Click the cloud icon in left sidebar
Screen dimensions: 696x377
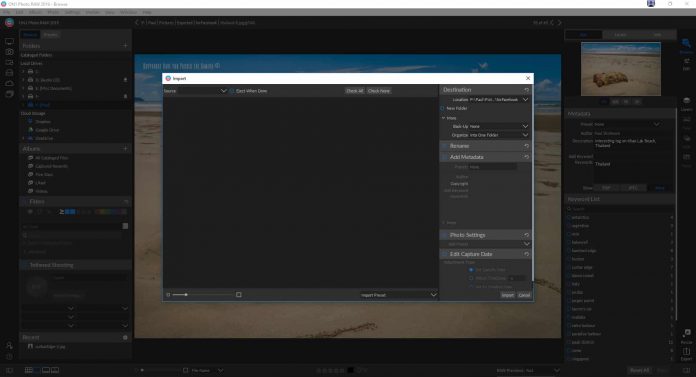(x=9, y=83)
